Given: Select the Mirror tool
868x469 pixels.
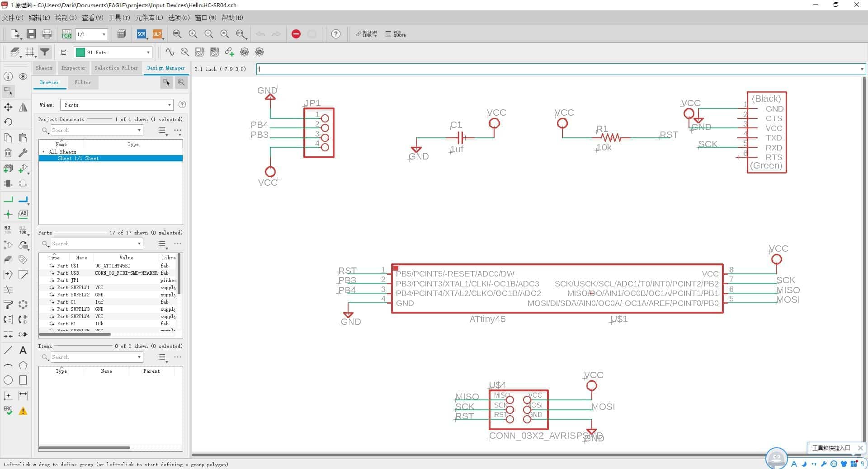Looking at the screenshot, I should 23,107.
